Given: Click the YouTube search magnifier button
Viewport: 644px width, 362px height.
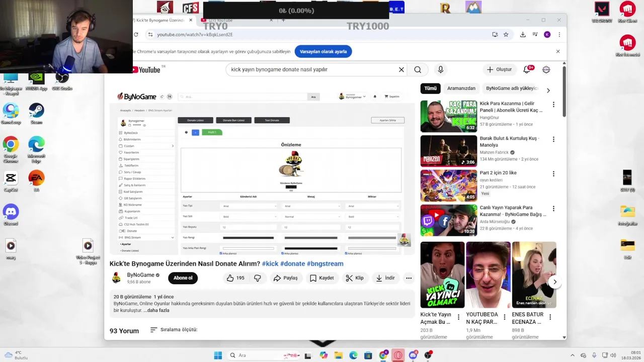Looking at the screenshot, I should tap(418, 69).
